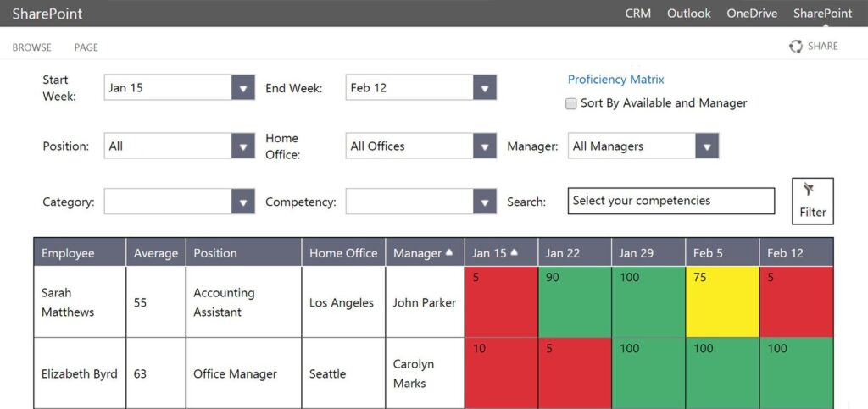Enable Sort By Available and Manager checkbox

coord(571,103)
